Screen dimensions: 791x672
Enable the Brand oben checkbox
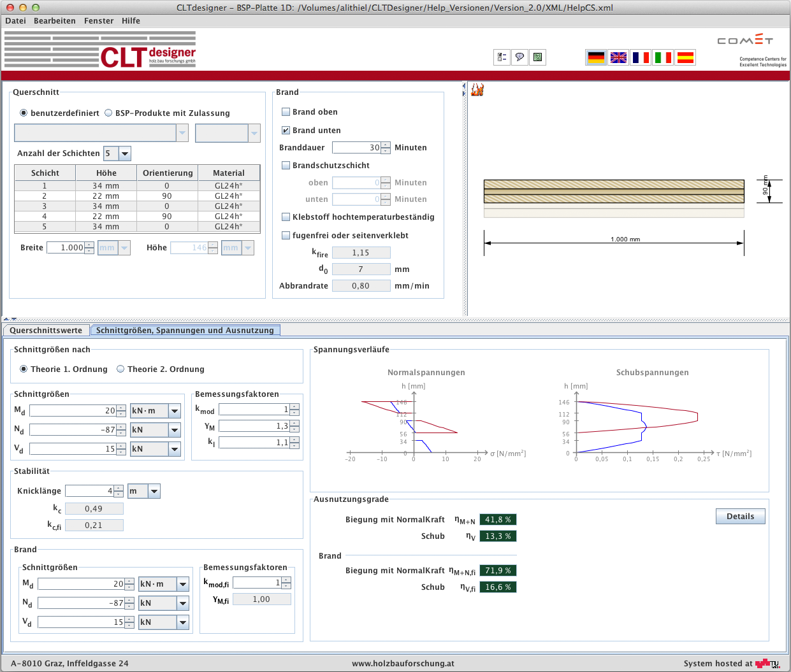(x=286, y=112)
